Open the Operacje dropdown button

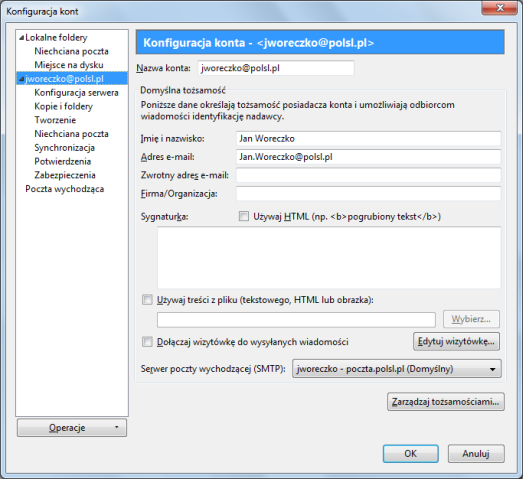pos(72,428)
